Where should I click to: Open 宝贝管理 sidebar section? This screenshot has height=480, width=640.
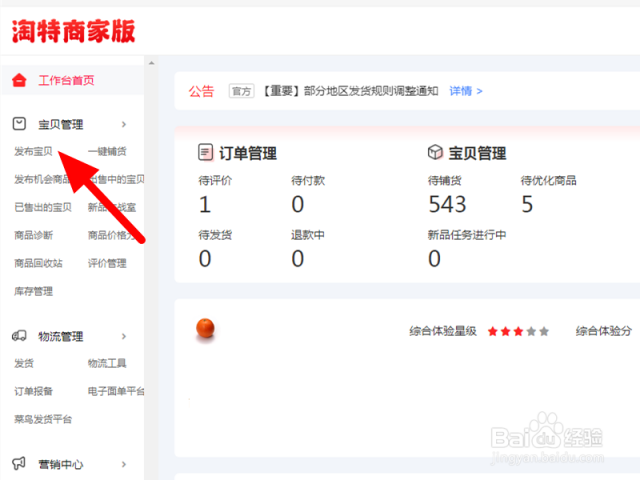click(61, 124)
